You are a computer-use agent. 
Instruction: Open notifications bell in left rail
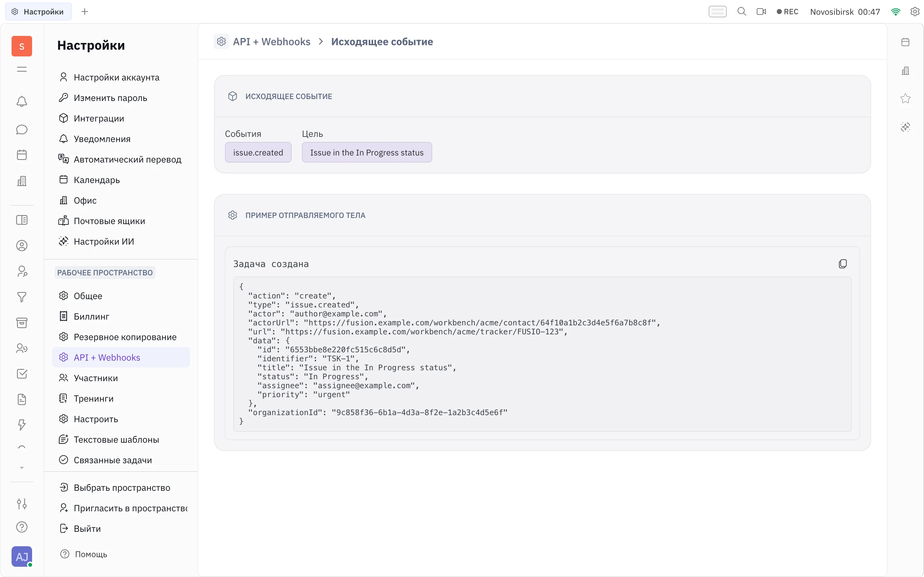click(x=22, y=101)
